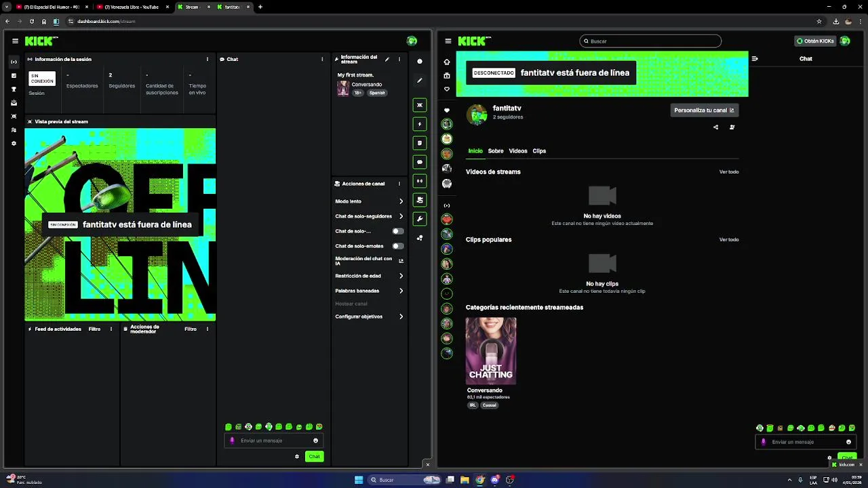Image resolution: width=868 pixels, height=488 pixels.
Task: Open the emoji picker in dashboard chat input
Action: pyautogui.click(x=315, y=441)
